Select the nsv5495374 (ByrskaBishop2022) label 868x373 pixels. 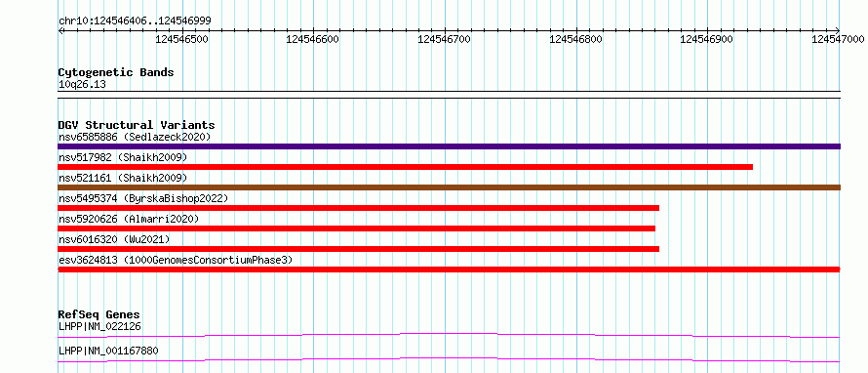pos(142,198)
